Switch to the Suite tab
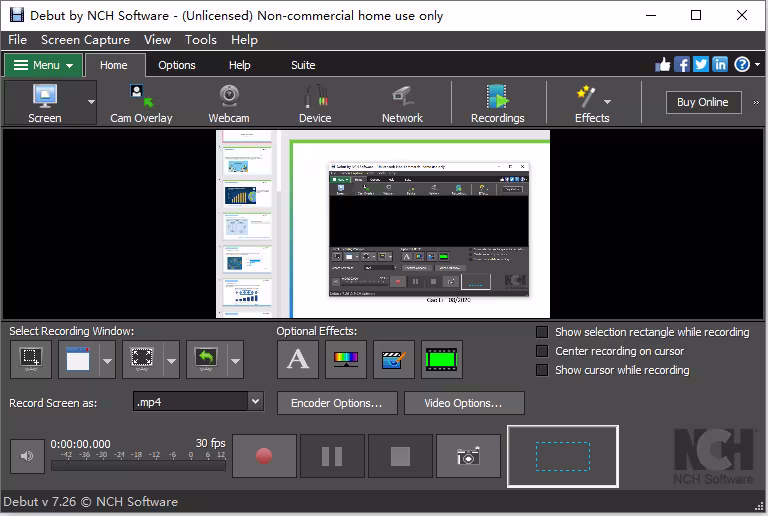The image size is (768, 516). 303,65
